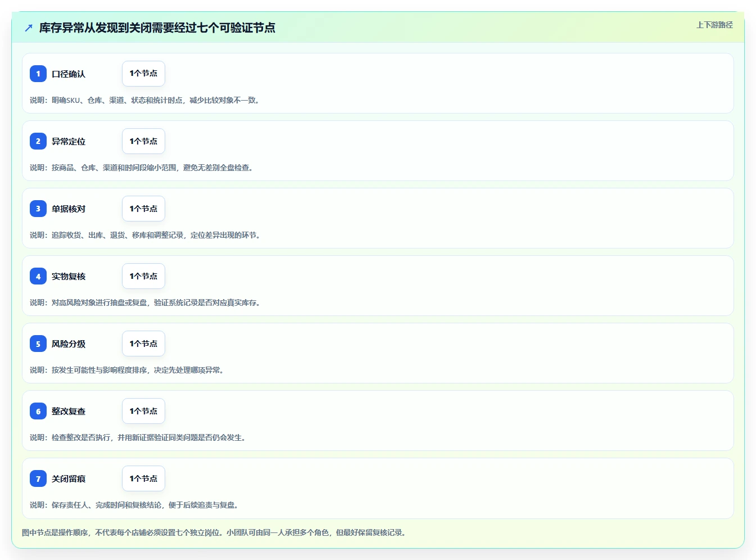This screenshot has height=560, width=756.
Task: Click the number 4 badge for 实物复核
Action: 38,276
